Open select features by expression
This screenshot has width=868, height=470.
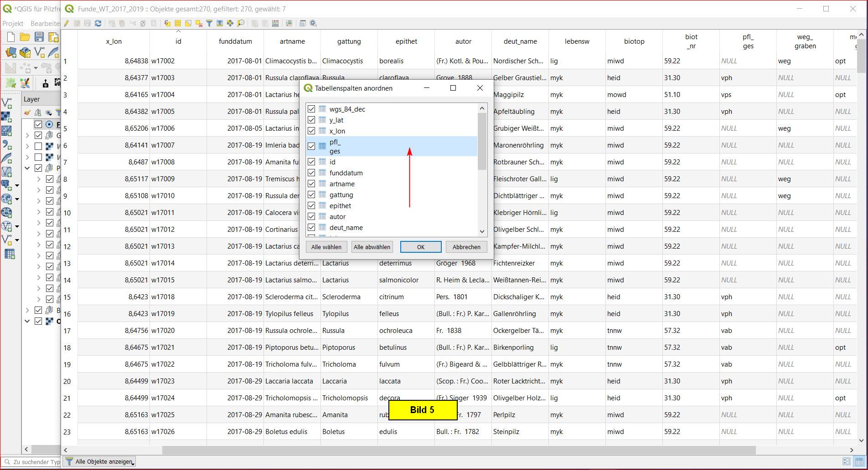click(x=167, y=23)
